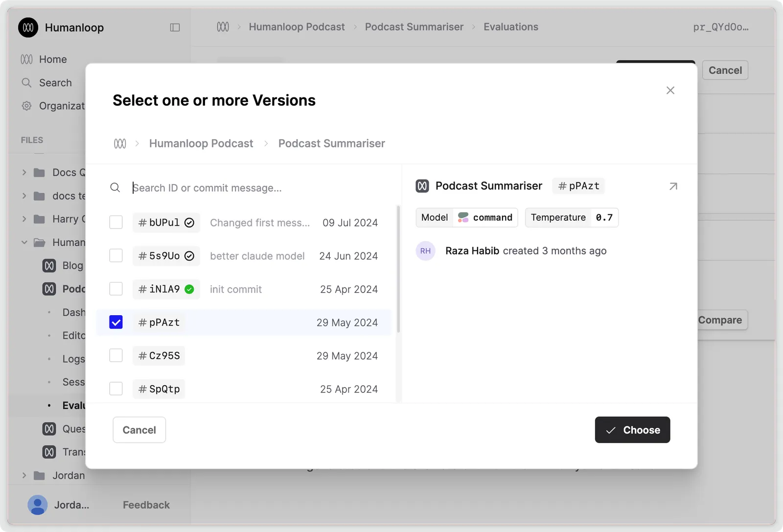Click the commit check icon on 5s9Uo
Screen dimensions: 783x532
tap(189, 256)
